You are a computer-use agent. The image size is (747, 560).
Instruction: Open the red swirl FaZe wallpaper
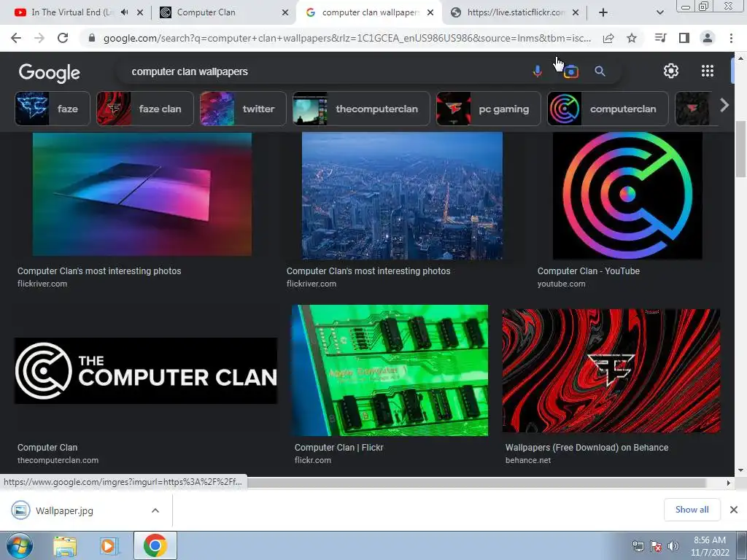611,371
